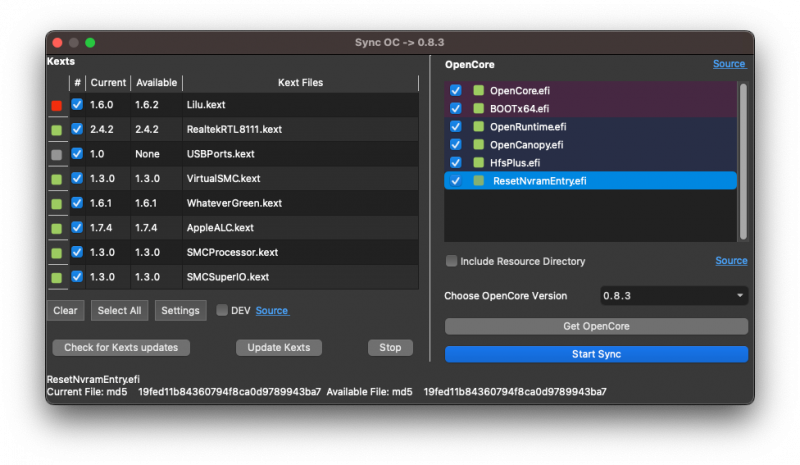Viewport: 800px width, 465px height.
Task: Open the OpenCore version 0.8.3 dropdown
Action: tap(673, 296)
